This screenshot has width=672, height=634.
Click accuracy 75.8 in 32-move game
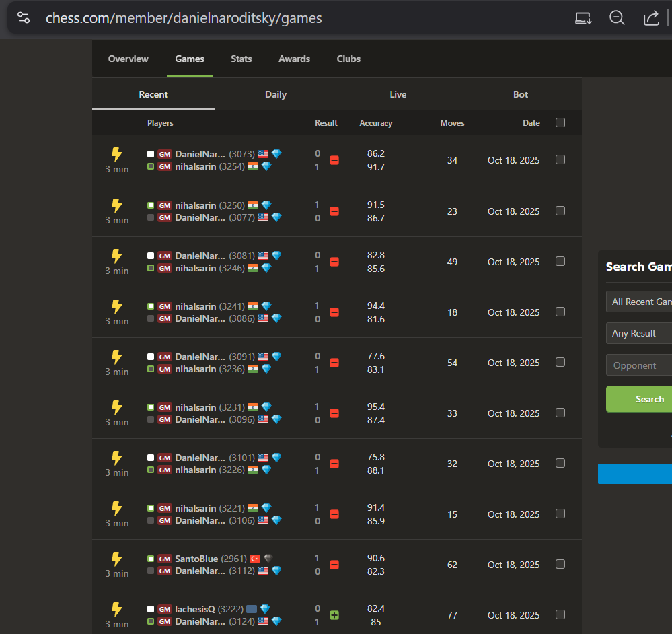[x=376, y=457]
